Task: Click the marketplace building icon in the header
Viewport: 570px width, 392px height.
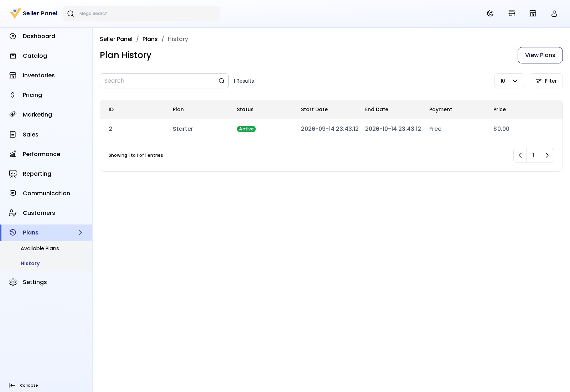Action: [533, 14]
